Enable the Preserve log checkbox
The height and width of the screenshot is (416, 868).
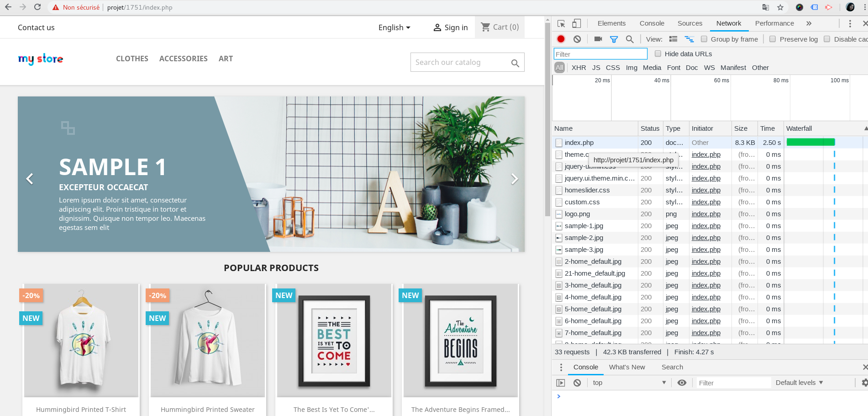tap(773, 39)
